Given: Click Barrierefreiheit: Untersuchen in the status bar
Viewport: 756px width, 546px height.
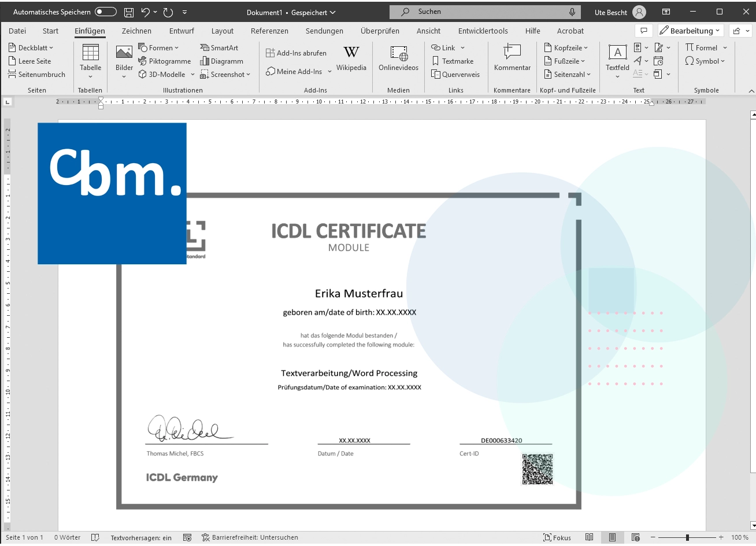Looking at the screenshot, I should point(250,537).
